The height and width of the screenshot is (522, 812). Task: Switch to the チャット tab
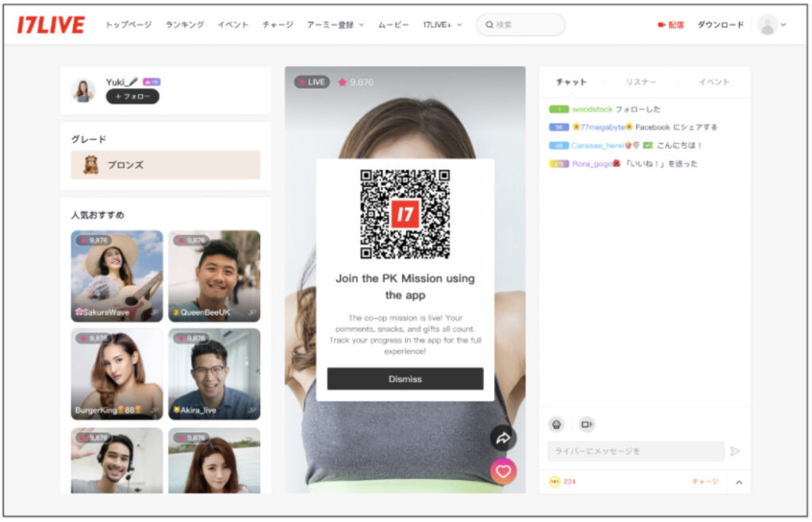click(x=571, y=82)
